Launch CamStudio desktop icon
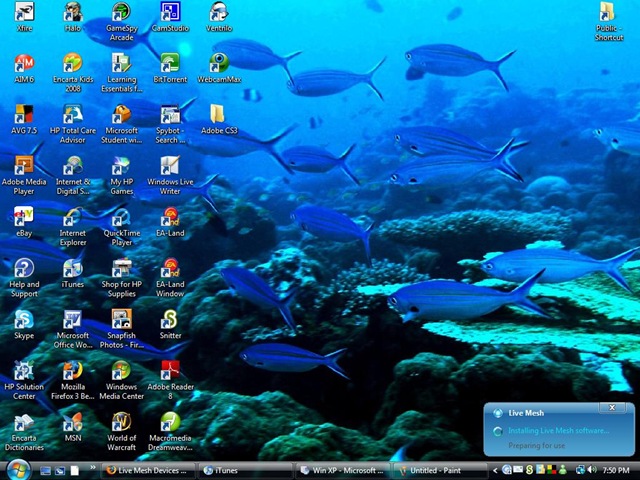Viewport: 640px width, 480px height. click(170, 17)
